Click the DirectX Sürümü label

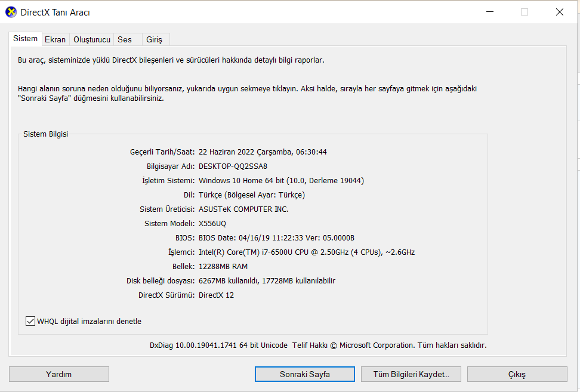point(166,295)
